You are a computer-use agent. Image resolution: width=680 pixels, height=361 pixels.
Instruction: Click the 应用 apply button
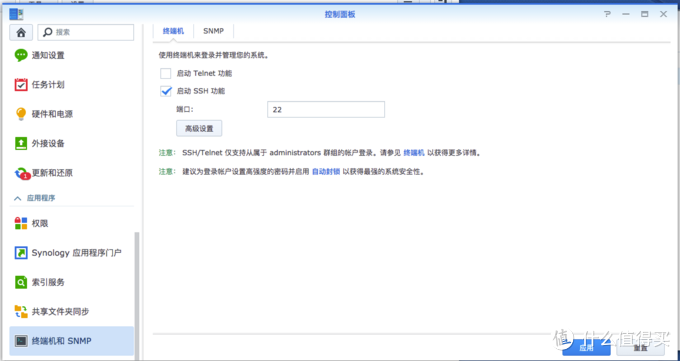[587, 348]
